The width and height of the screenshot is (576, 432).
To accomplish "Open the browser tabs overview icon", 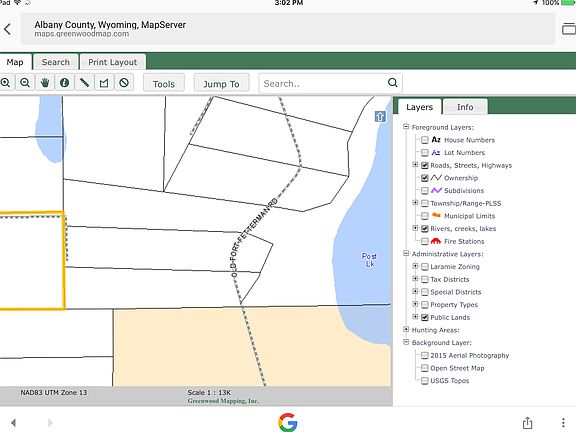I will [x=569, y=29].
